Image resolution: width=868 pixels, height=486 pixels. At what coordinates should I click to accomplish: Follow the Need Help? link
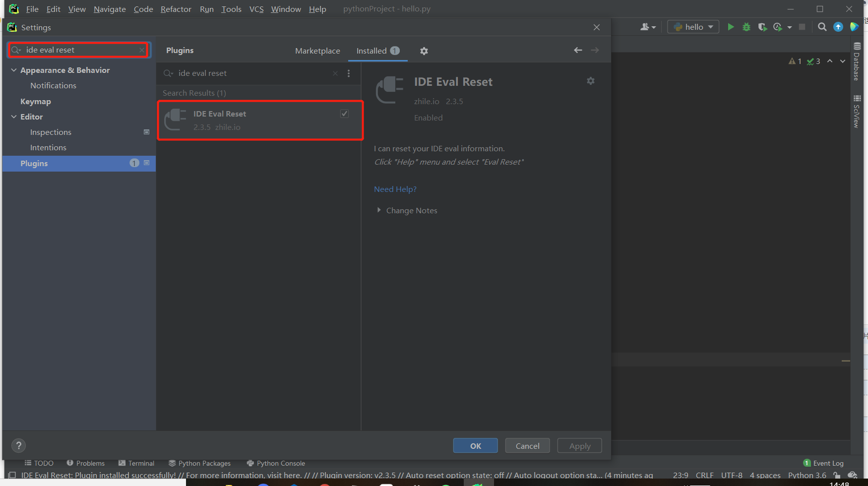[x=395, y=189]
